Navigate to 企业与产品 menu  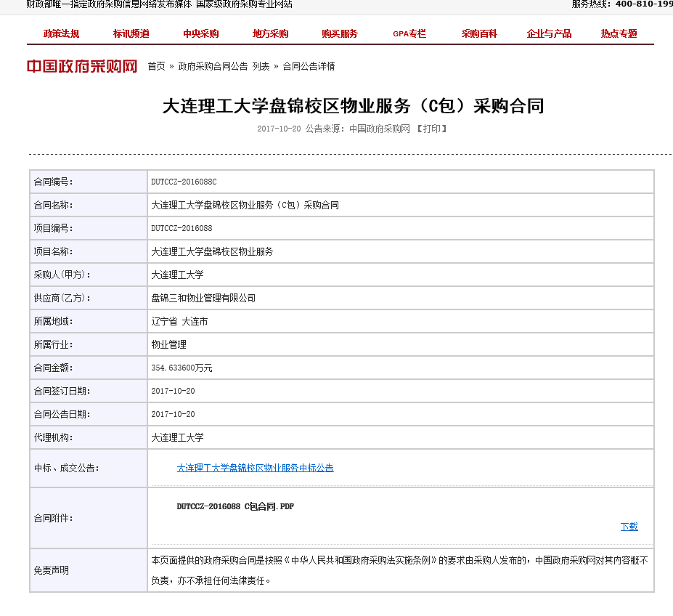[x=549, y=33]
